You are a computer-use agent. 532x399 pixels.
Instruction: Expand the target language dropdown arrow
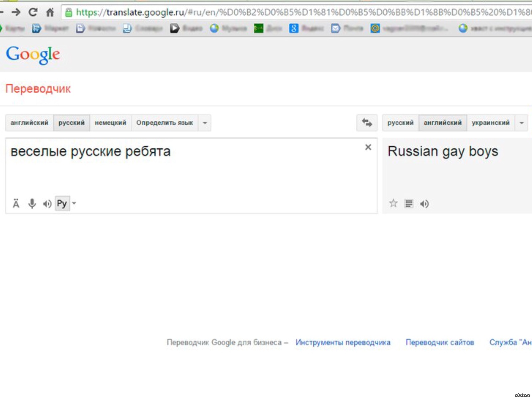click(x=521, y=123)
